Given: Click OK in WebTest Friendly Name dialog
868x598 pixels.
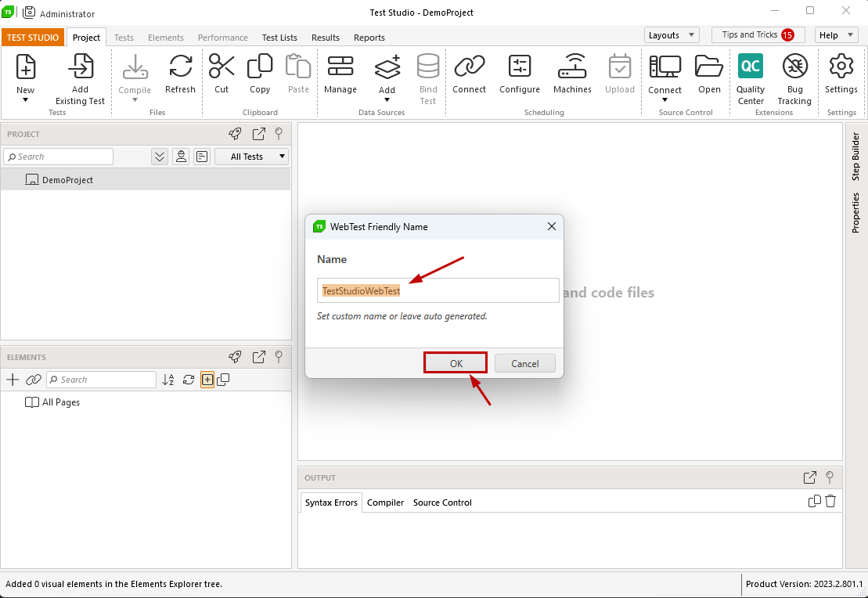Looking at the screenshot, I should coord(456,363).
